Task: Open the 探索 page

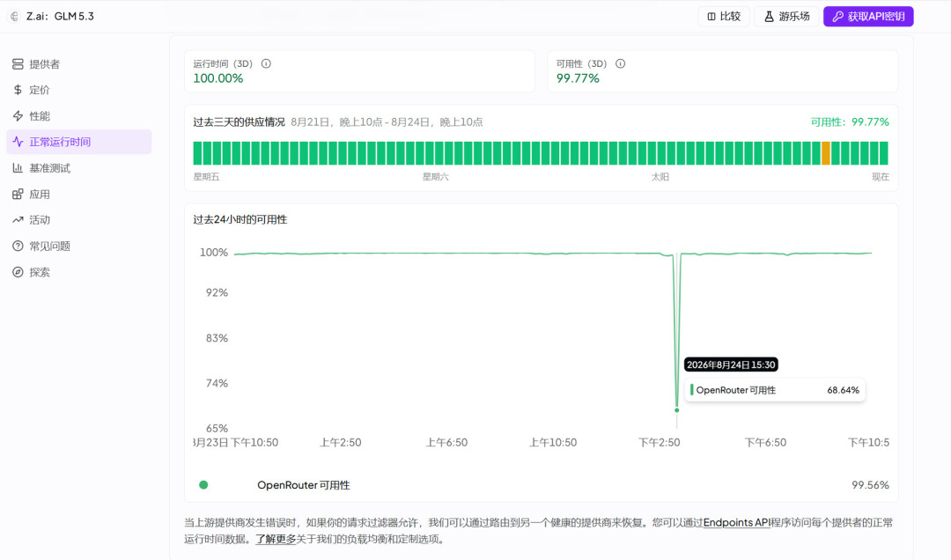Action: [x=79, y=272]
